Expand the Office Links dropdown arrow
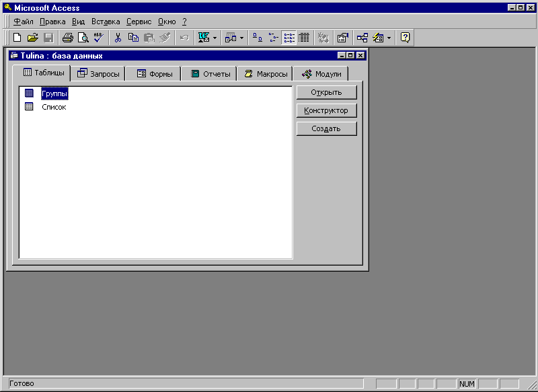The width and height of the screenshot is (538, 392). coord(215,38)
